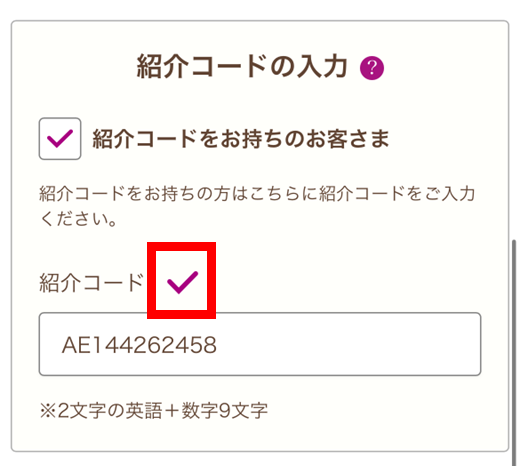Focus the referral code input field

(x=260, y=344)
